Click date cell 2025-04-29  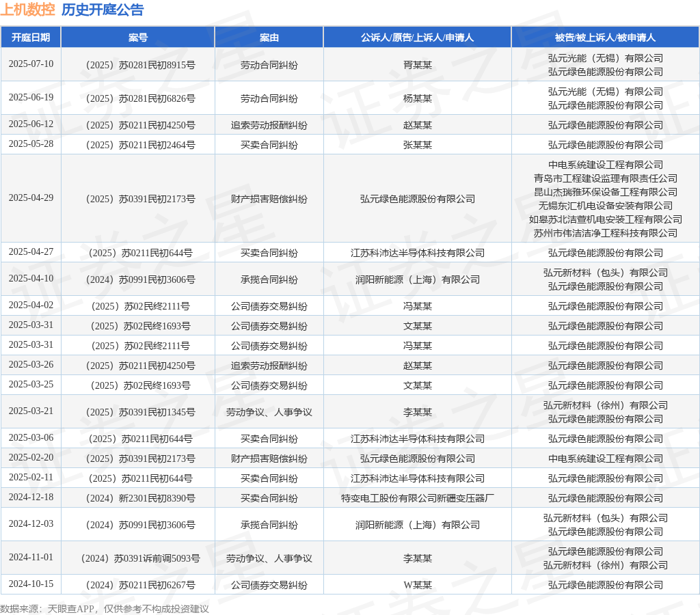(x=31, y=197)
